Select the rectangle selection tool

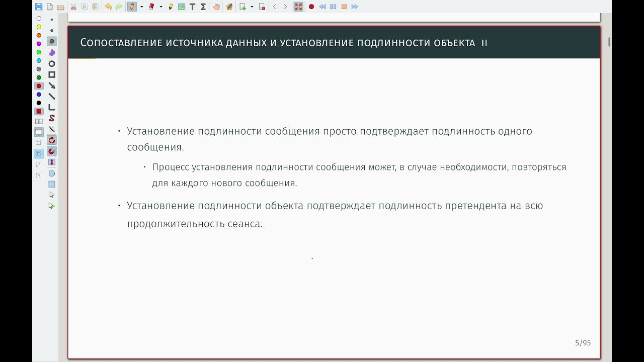(x=52, y=184)
